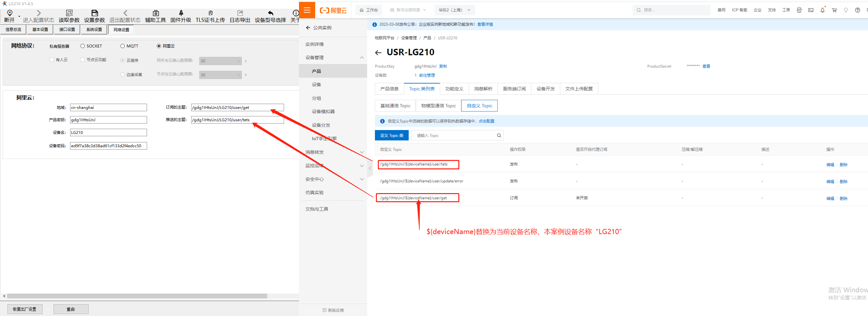Screen dimensions: 868x316
Task: Open the 辅助工具 toolbox icon
Action: (x=156, y=13)
